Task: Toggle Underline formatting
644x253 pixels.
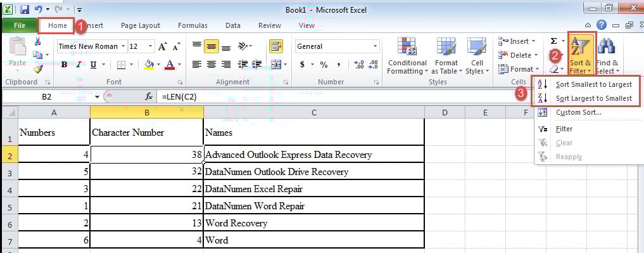Action: click(93, 65)
